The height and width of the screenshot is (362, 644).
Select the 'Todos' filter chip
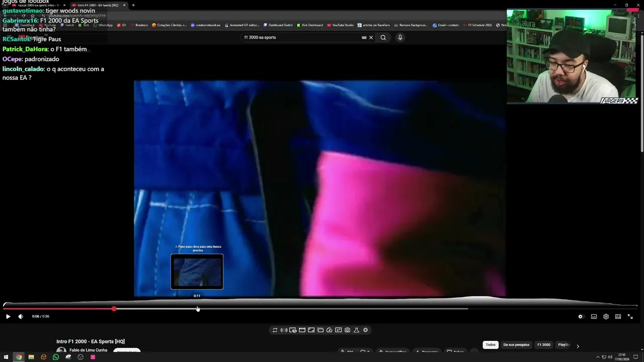(491, 345)
